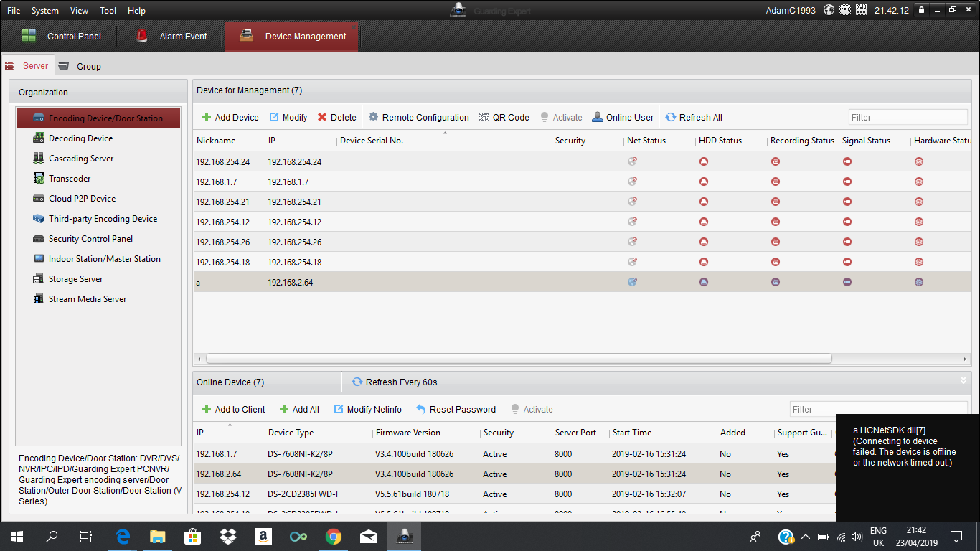Click Add All online devices
Screen dimensions: 980x551
299,410
